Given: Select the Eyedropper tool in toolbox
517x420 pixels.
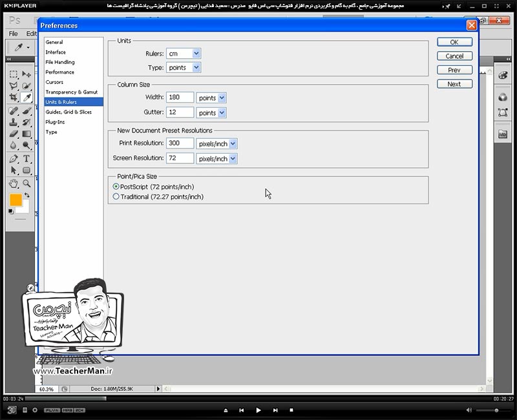Looking at the screenshot, I should pos(26,98).
